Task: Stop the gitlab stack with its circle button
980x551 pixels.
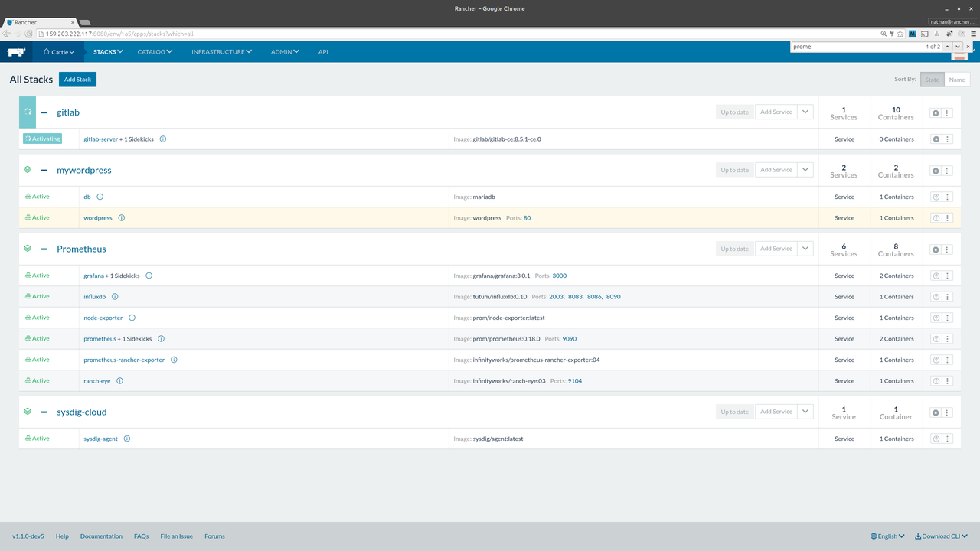Action: [x=936, y=112]
